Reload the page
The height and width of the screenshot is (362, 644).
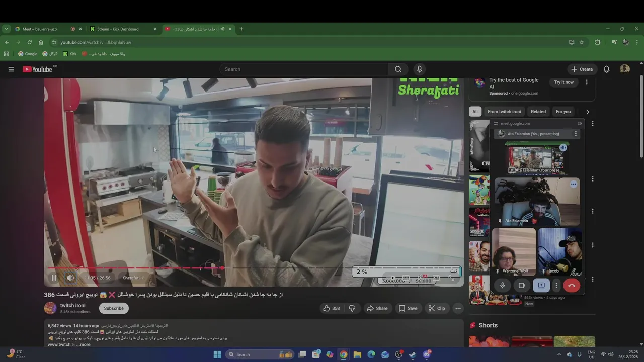pos(29,42)
